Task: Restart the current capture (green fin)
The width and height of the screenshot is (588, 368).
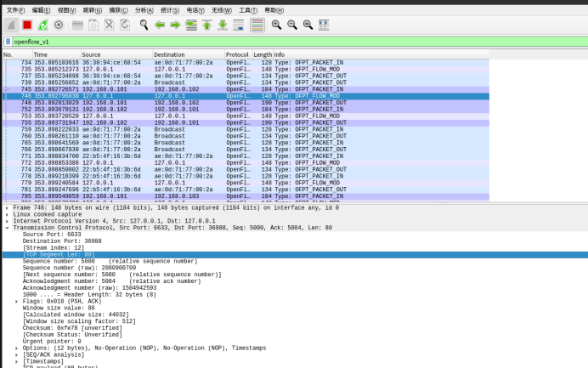Action: [x=42, y=25]
